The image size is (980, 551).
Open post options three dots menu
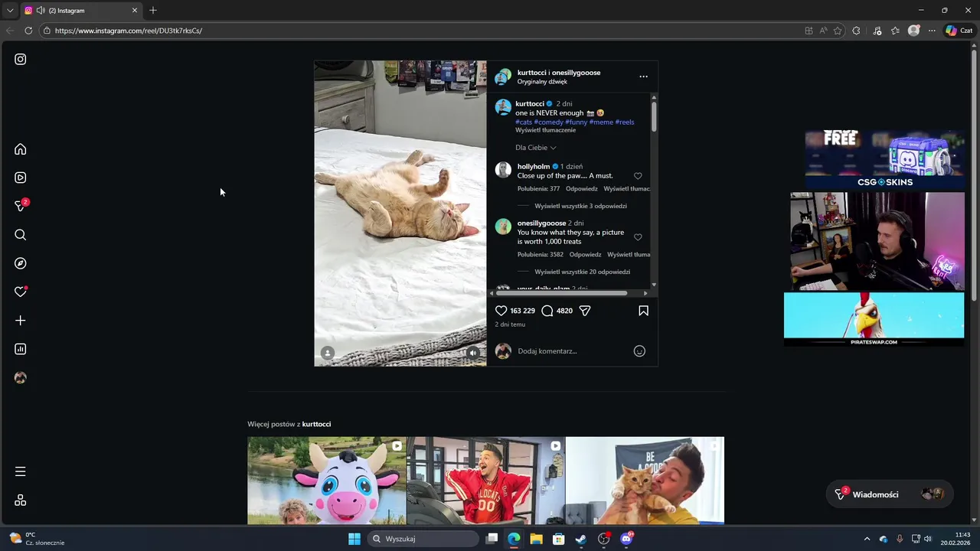pyautogui.click(x=643, y=77)
